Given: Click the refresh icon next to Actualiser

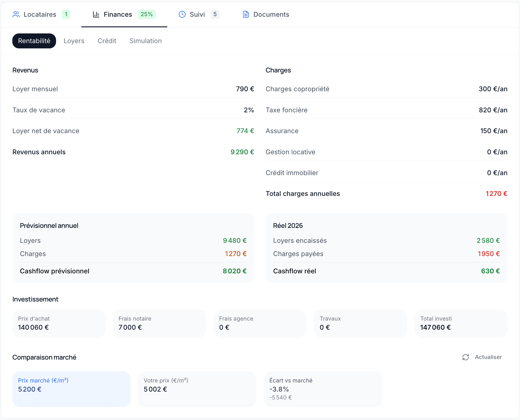Looking at the screenshot, I should tap(466, 357).
